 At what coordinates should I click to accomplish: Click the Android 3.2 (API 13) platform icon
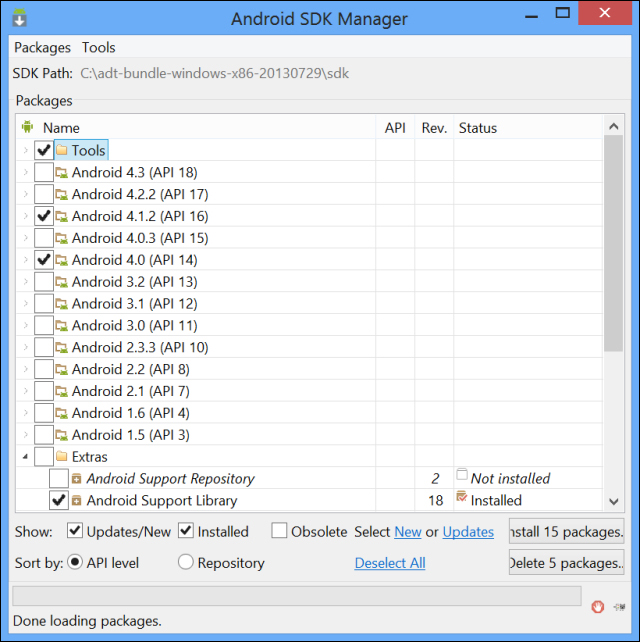[x=62, y=282]
